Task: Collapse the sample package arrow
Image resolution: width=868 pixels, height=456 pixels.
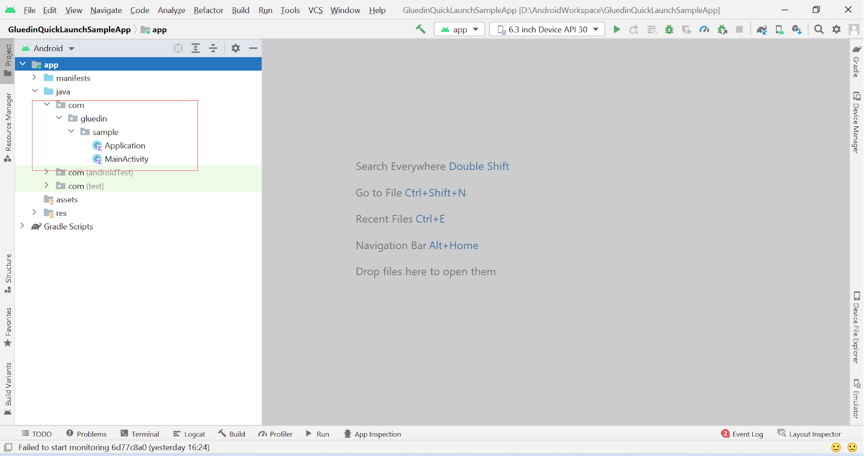Action: coord(71,132)
